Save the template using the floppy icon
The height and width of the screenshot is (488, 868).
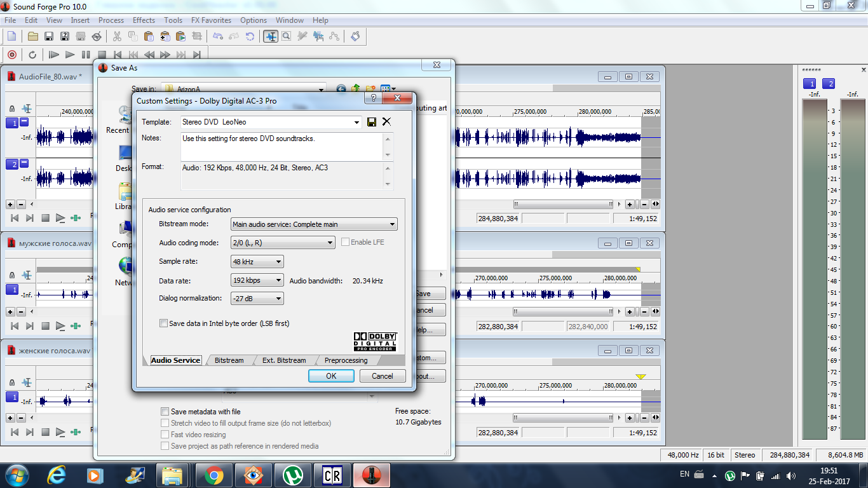(372, 122)
